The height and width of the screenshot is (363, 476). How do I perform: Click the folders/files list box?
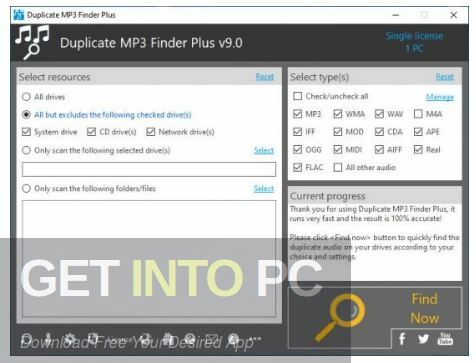point(149,258)
